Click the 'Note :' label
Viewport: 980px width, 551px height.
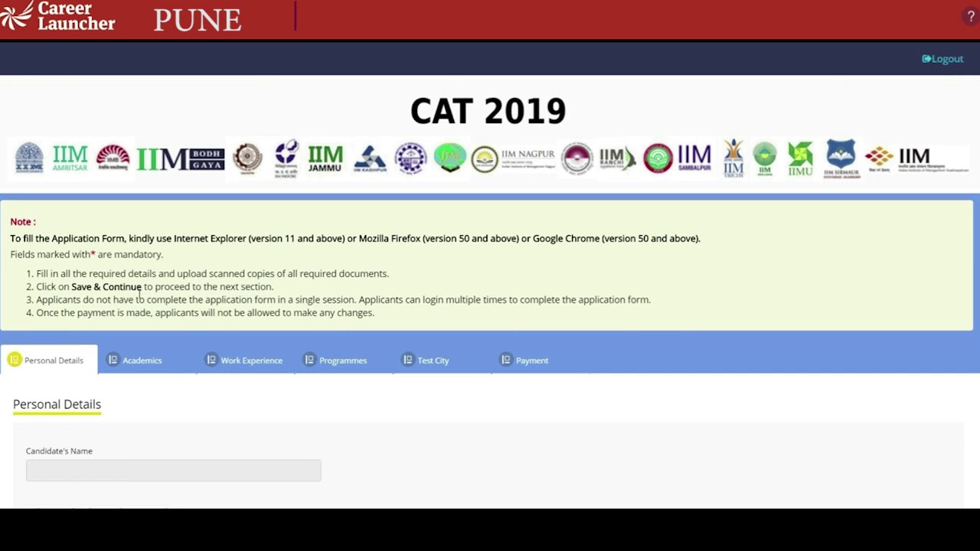(23, 222)
